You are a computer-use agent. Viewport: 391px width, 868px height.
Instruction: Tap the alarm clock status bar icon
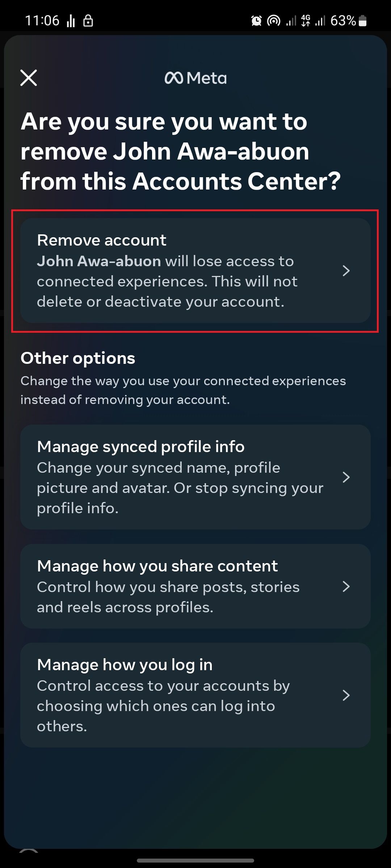pyautogui.click(x=256, y=21)
